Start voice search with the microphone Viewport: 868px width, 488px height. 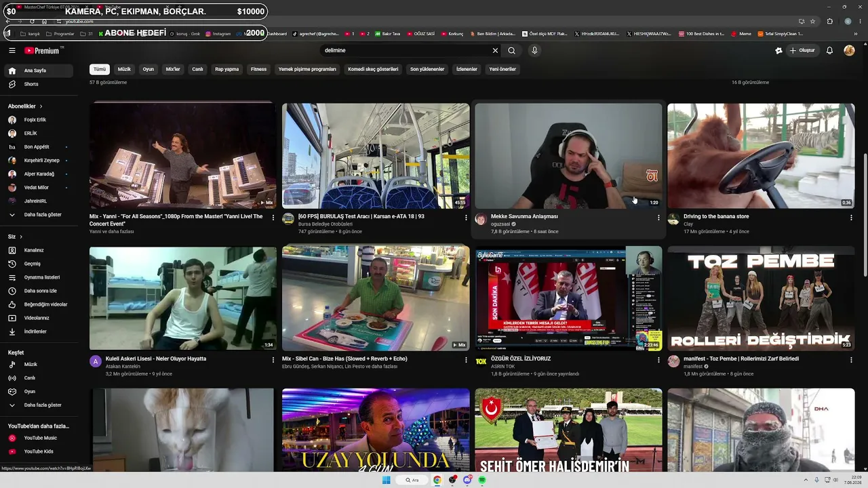coord(534,50)
